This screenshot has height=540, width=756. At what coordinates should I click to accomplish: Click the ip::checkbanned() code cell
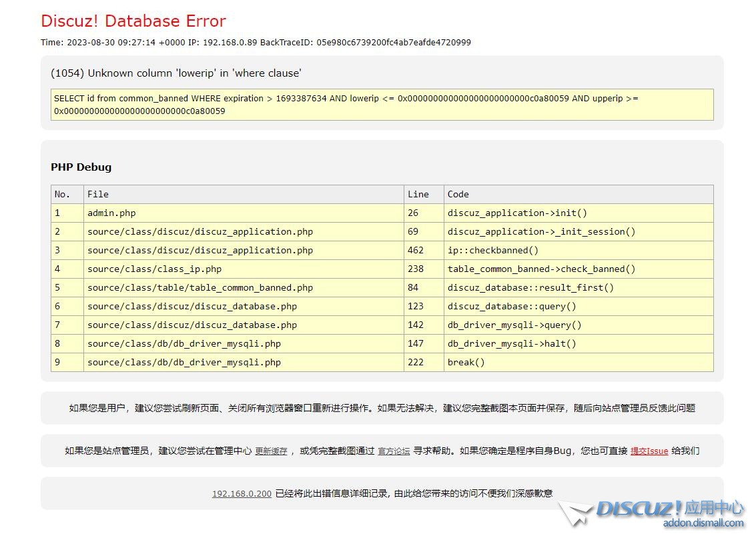[579, 251]
